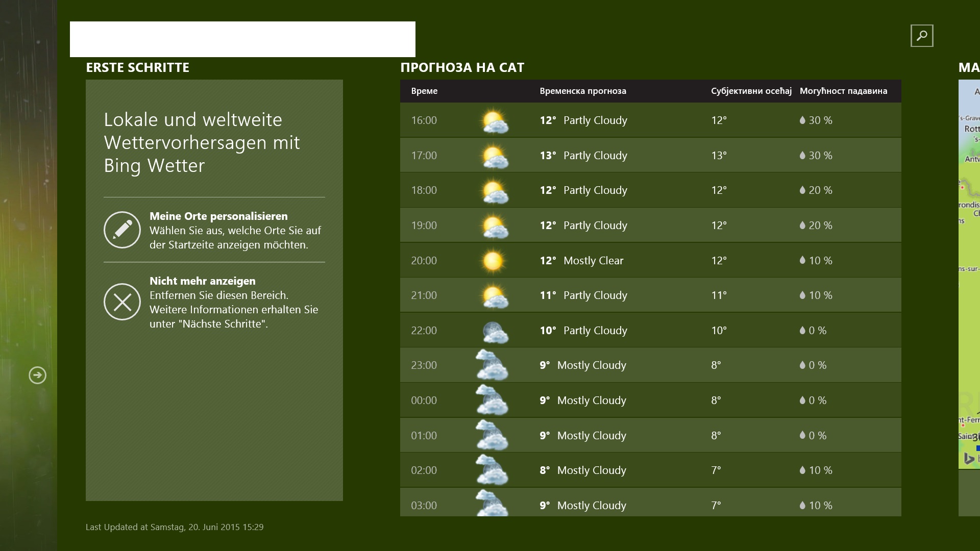Click Субјективни осећај column header

coord(751,91)
